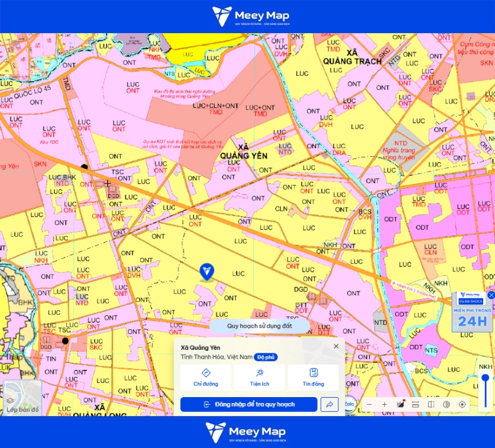Select the ruler measurement tool
The height and width of the screenshot is (448, 495).
(415, 404)
